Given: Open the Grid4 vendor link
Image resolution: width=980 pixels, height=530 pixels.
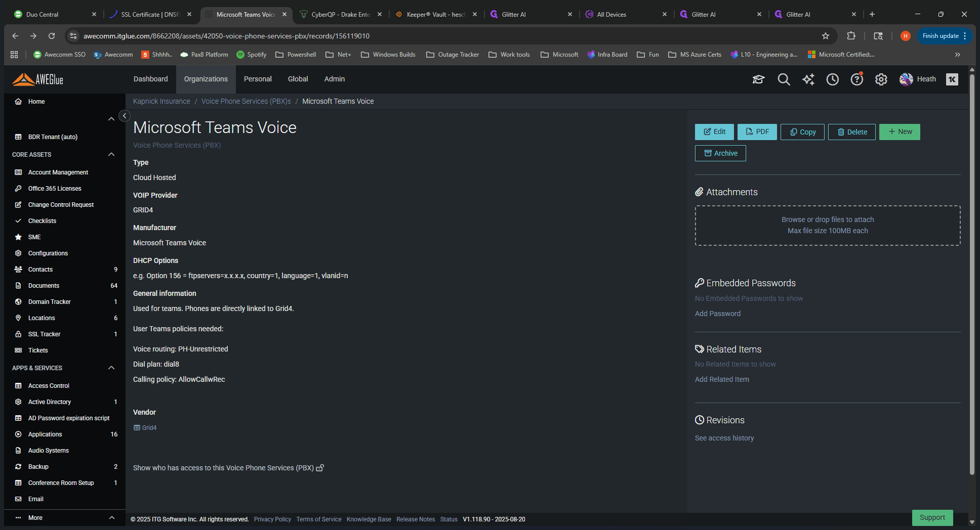Looking at the screenshot, I should click(149, 428).
